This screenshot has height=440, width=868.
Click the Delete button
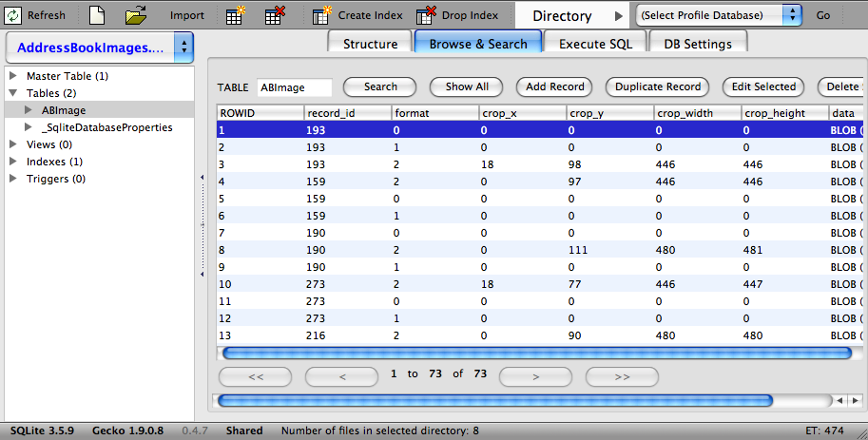(841, 86)
